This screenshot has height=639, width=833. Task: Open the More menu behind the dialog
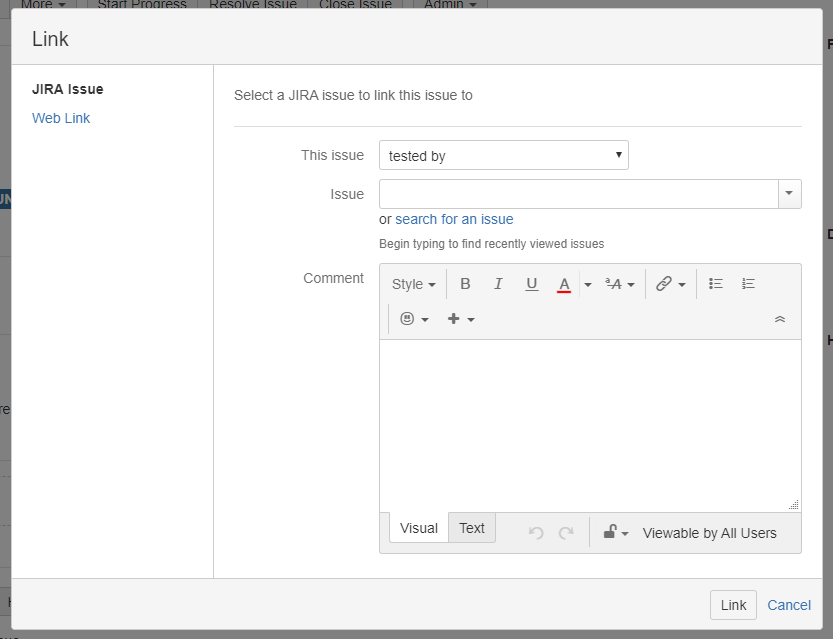point(43,4)
